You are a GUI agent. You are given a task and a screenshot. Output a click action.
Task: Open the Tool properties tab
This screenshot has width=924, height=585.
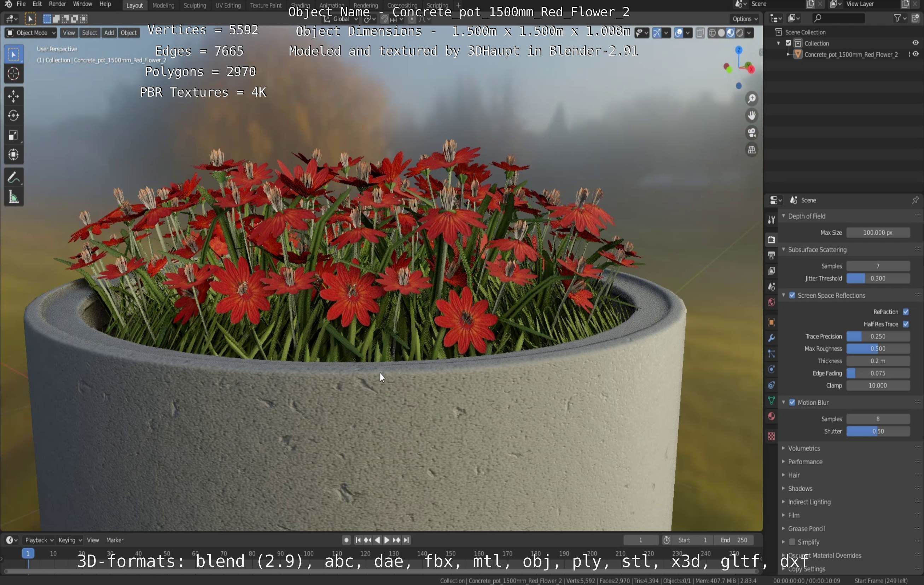(x=771, y=220)
